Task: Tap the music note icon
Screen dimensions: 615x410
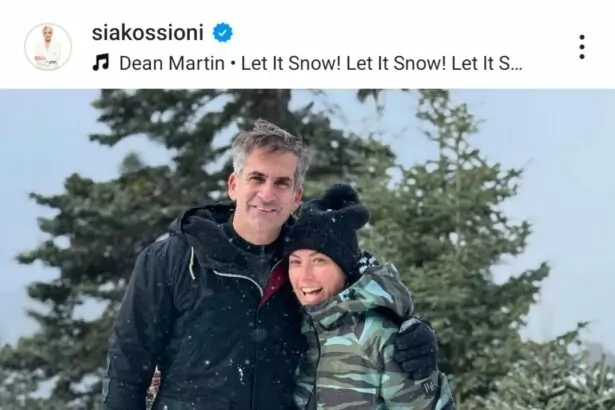Action: point(101,63)
